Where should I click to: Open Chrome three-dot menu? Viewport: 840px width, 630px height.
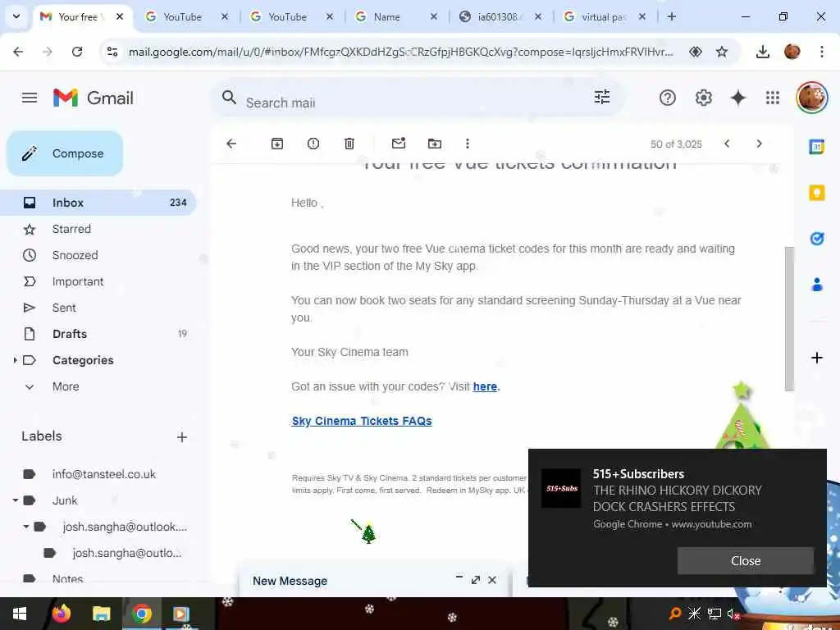[822, 52]
